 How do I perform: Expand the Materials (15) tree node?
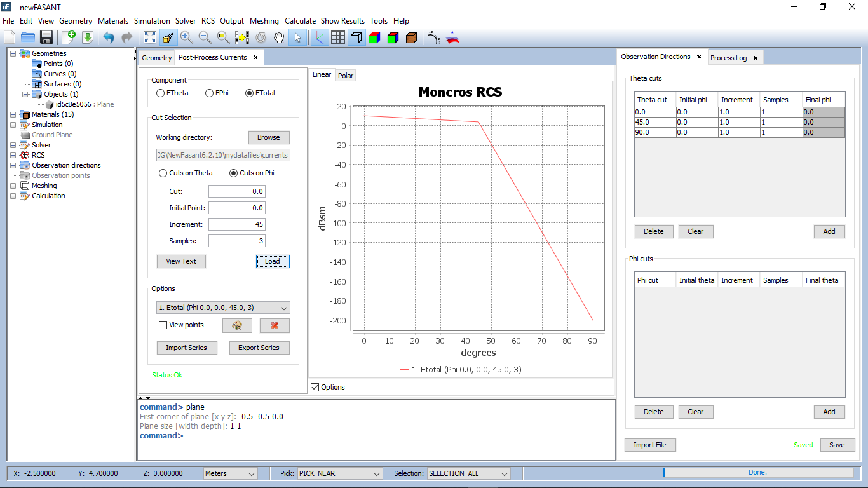coord(13,114)
